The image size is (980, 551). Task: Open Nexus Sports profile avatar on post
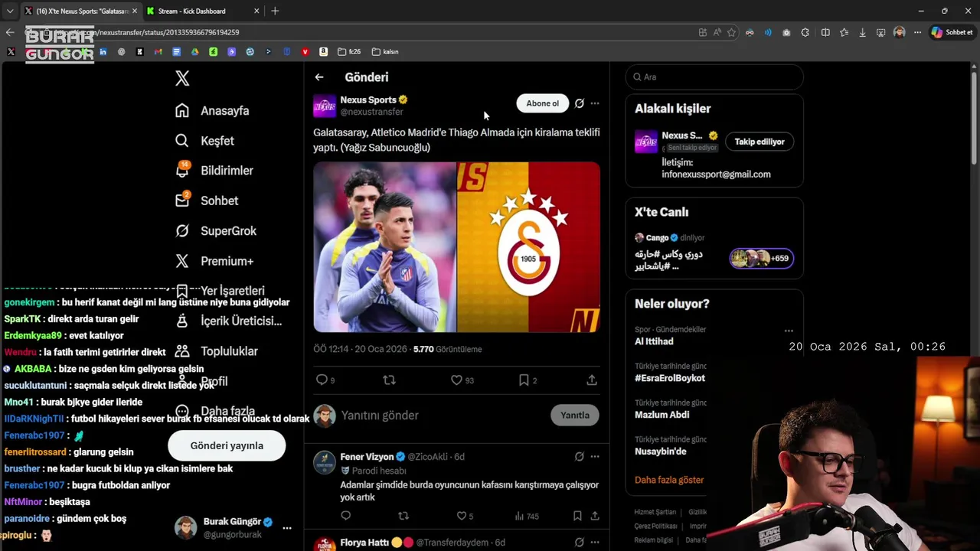point(325,106)
